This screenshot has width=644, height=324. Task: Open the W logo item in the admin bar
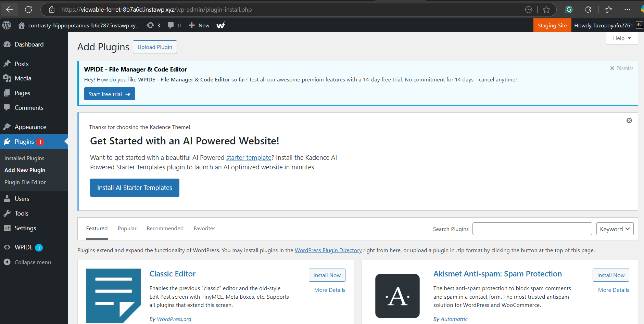click(221, 25)
